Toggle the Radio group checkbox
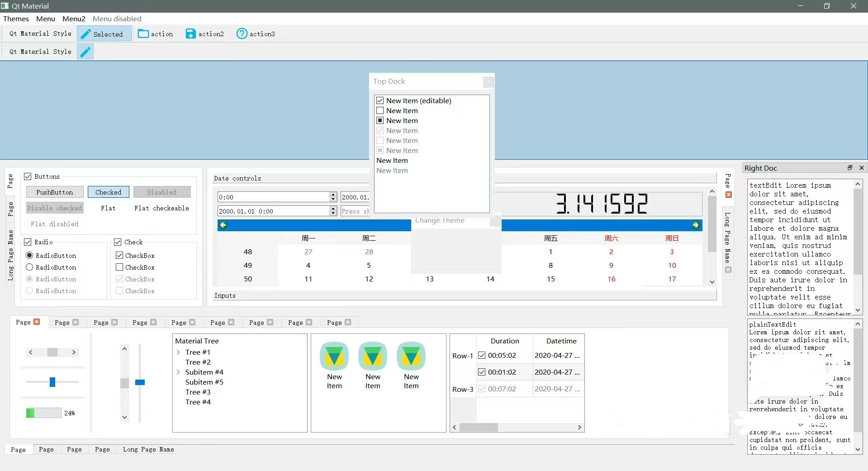This screenshot has height=471, width=868. [x=28, y=242]
